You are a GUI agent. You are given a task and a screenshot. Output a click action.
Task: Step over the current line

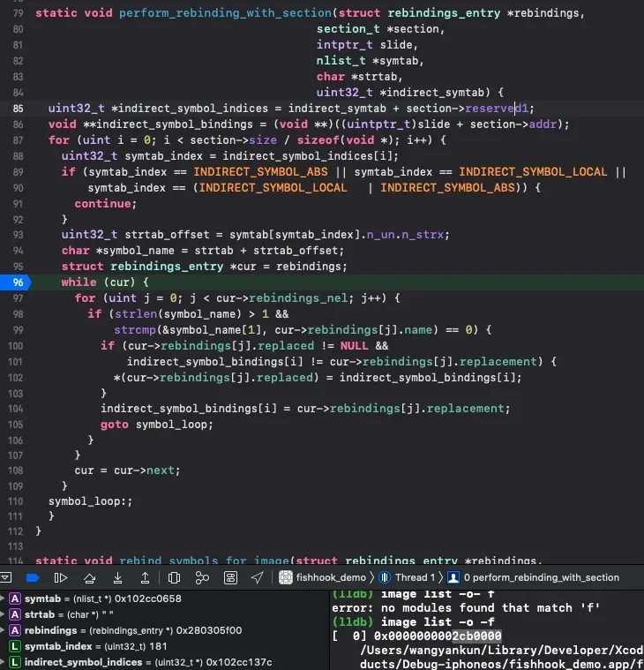point(89,577)
